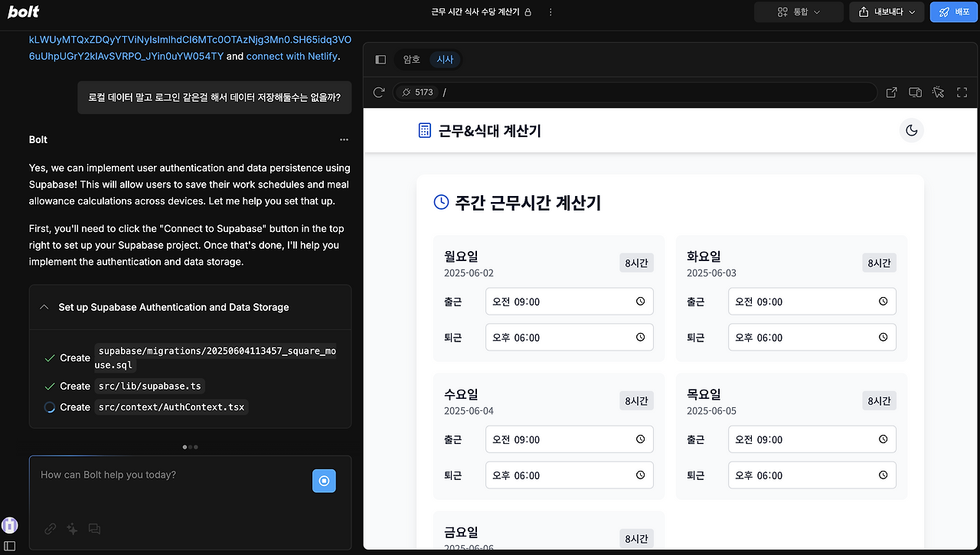This screenshot has height=555, width=980.
Task: Open the preview in a new tab
Action: (x=891, y=92)
